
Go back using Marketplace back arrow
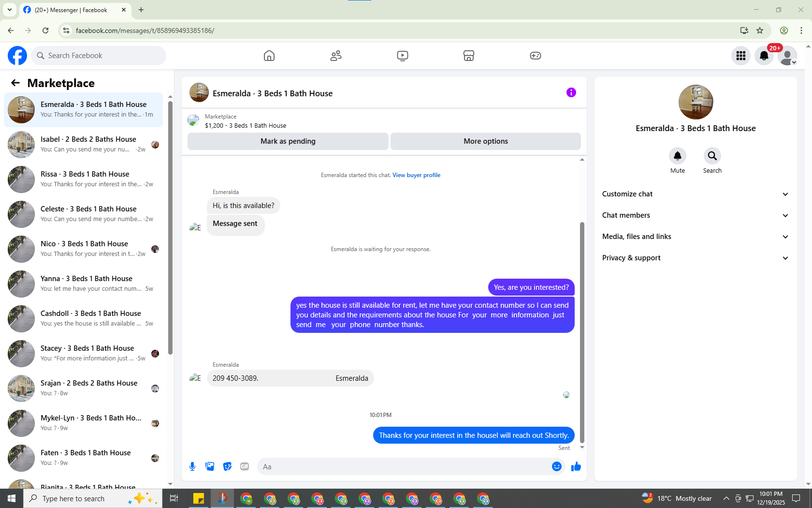coord(15,83)
